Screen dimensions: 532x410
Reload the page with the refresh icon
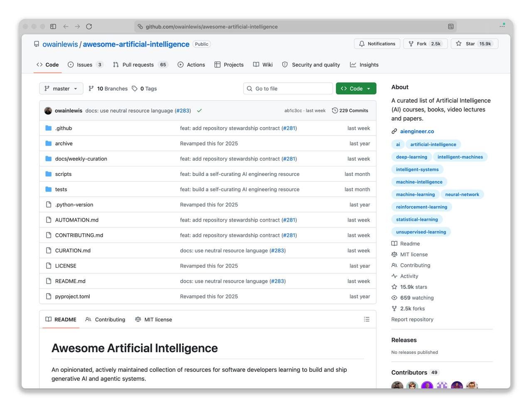89,27
